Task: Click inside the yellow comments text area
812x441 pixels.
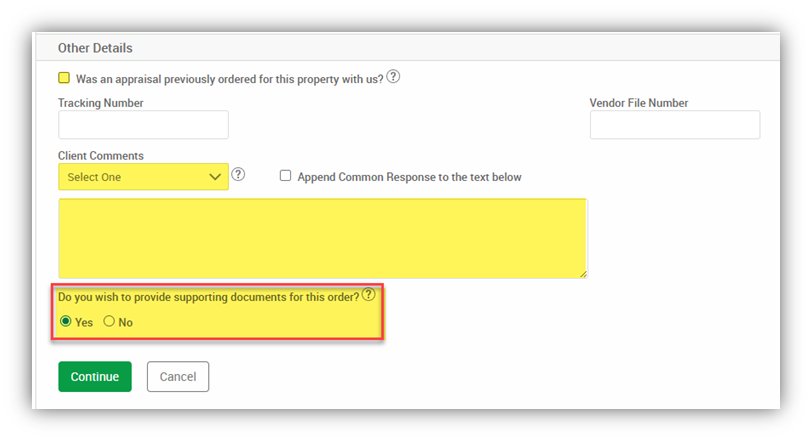Action: coord(322,238)
